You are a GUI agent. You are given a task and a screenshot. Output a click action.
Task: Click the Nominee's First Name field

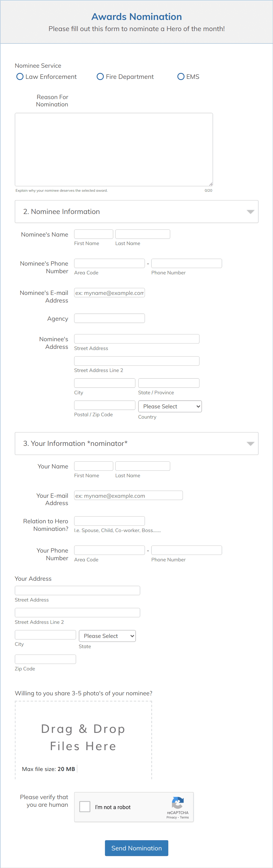coord(93,234)
